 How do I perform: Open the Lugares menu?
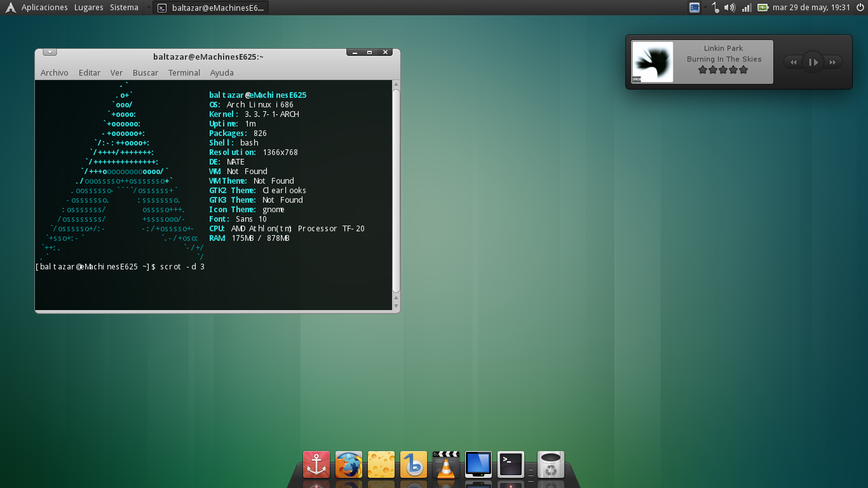(88, 8)
